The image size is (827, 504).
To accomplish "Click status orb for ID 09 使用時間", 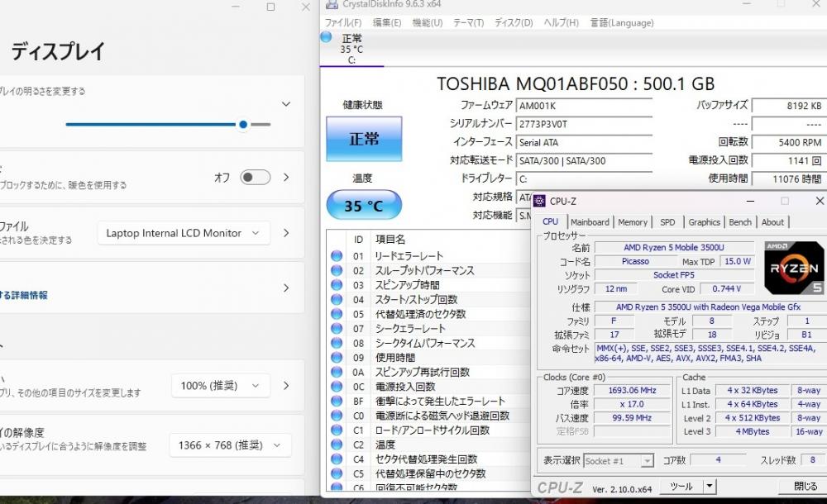I will pos(337,358).
